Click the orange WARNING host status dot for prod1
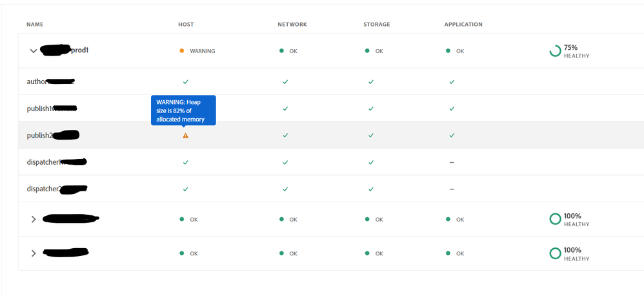This screenshot has height=296, width=644. [x=182, y=51]
